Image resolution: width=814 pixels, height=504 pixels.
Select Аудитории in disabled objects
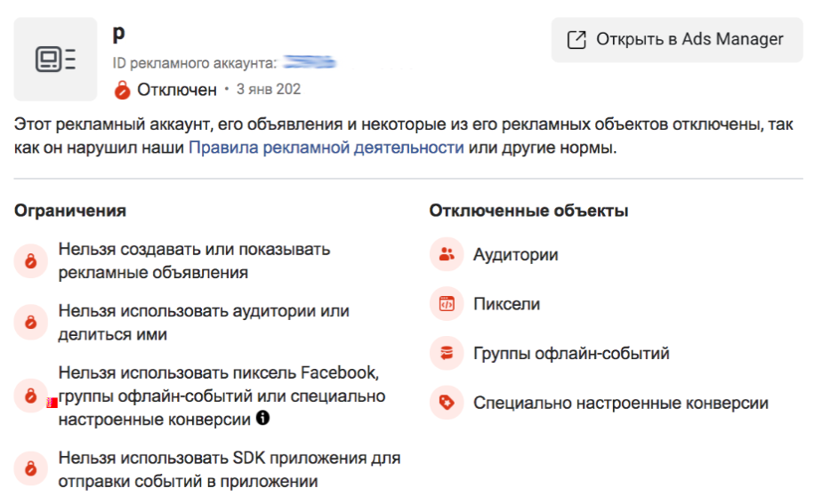coord(516,255)
